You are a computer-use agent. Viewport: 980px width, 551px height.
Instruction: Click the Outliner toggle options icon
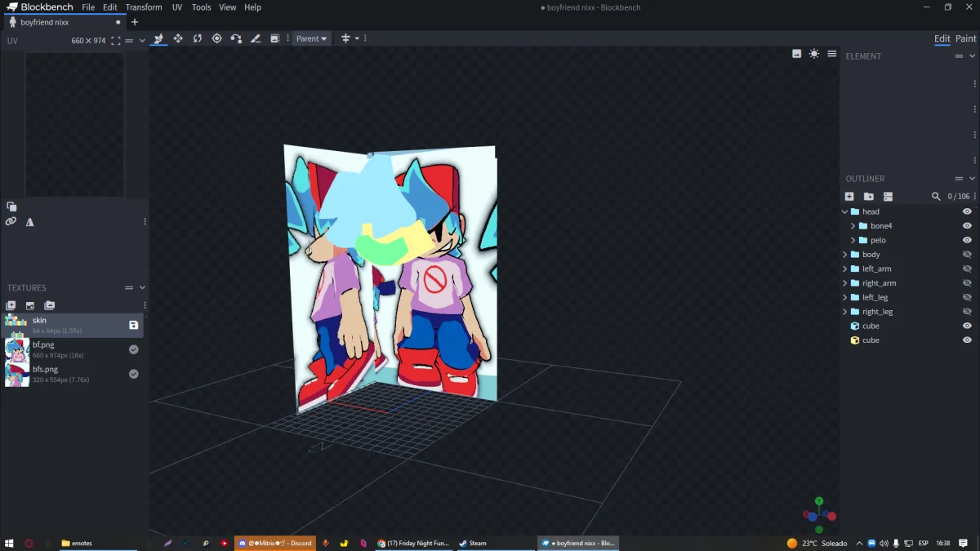click(x=888, y=197)
